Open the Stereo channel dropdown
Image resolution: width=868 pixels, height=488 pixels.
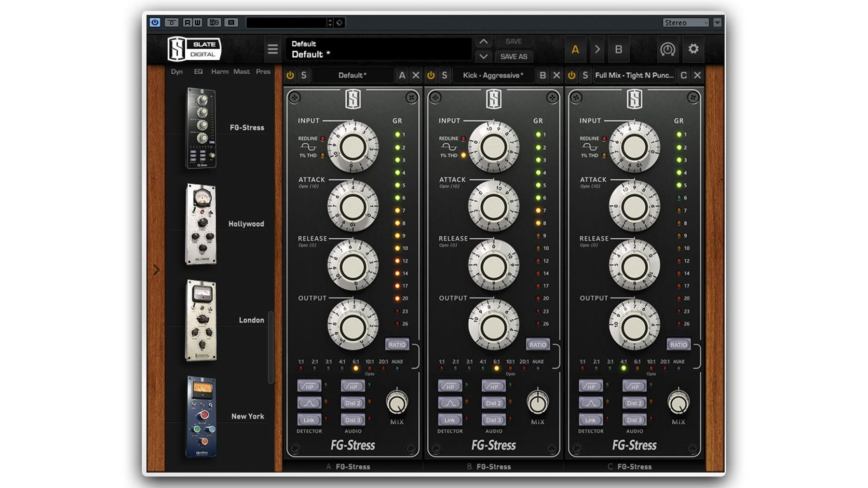[x=686, y=22]
